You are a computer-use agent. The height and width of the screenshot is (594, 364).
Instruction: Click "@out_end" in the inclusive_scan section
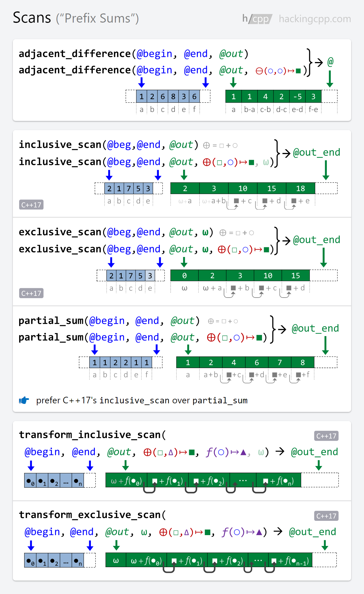(x=317, y=152)
